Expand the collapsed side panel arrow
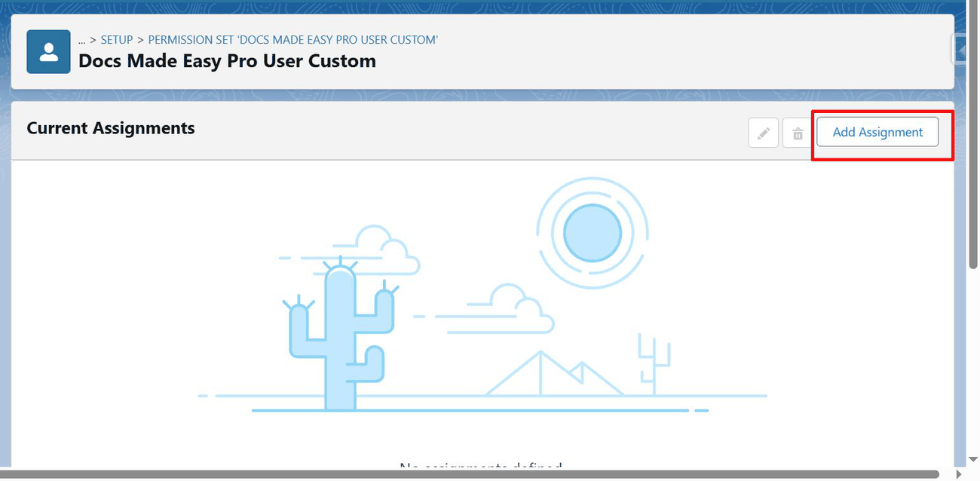The height and width of the screenshot is (481, 980). click(x=961, y=50)
